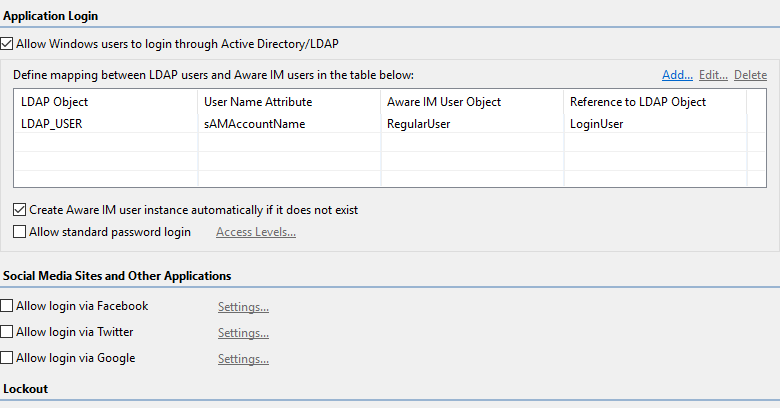Click the Lockout section heading
780x408 pixels.
tap(25, 389)
